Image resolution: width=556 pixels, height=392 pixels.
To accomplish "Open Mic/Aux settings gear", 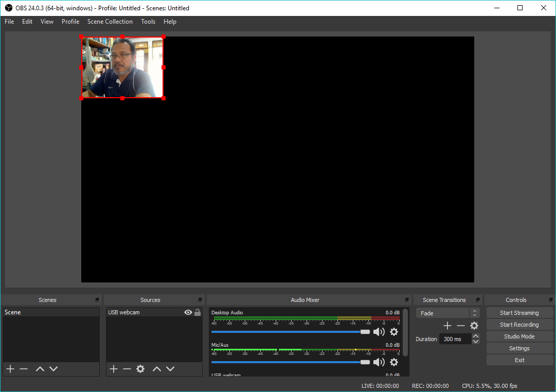I will click(394, 362).
